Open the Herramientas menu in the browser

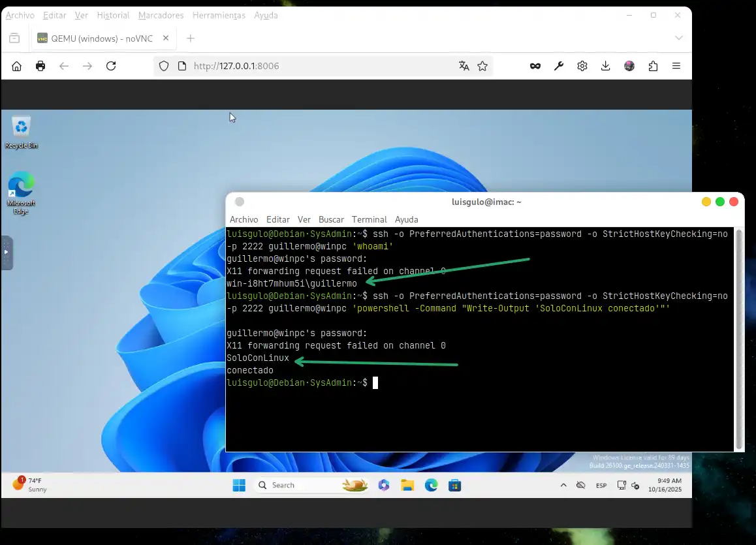(219, 15)
